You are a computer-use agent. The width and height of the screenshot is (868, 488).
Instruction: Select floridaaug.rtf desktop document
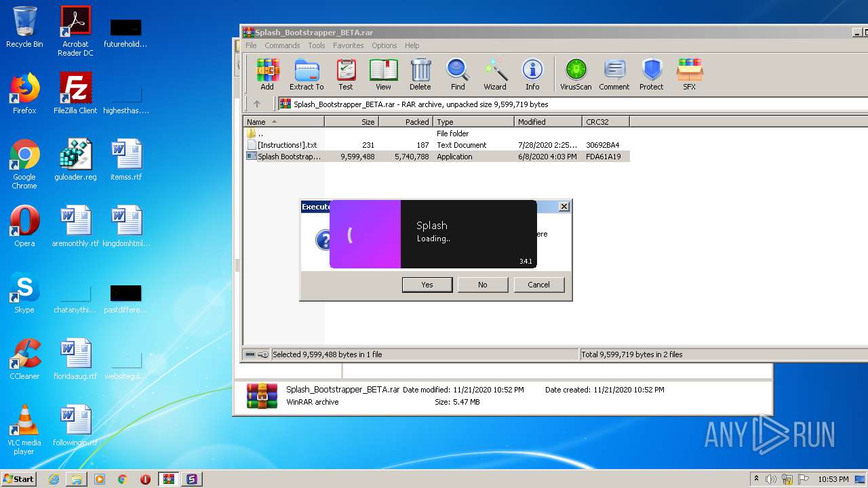(x=75, y=359)
